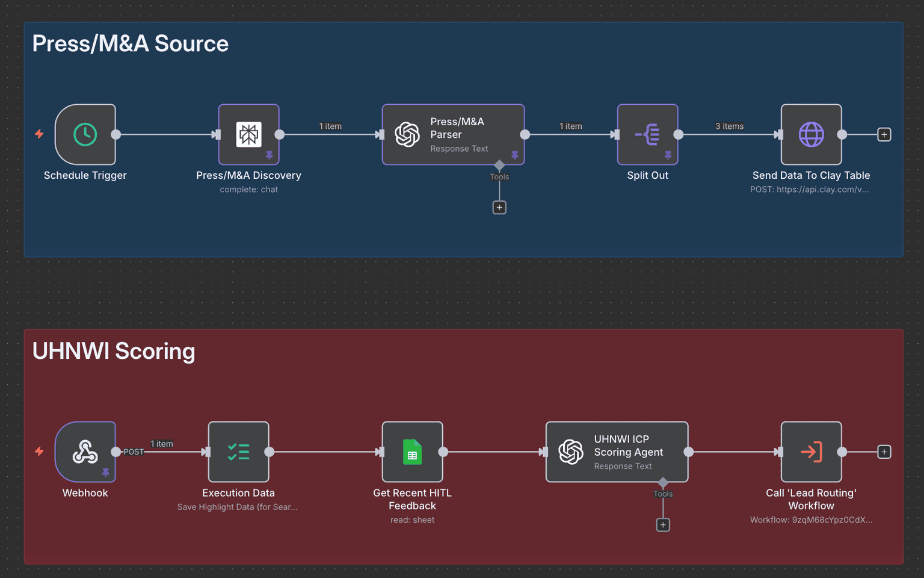Click the plus after Call 'Lead Routing' Workflow
This screenshot has height=578, width=924.
pos(884,452)
